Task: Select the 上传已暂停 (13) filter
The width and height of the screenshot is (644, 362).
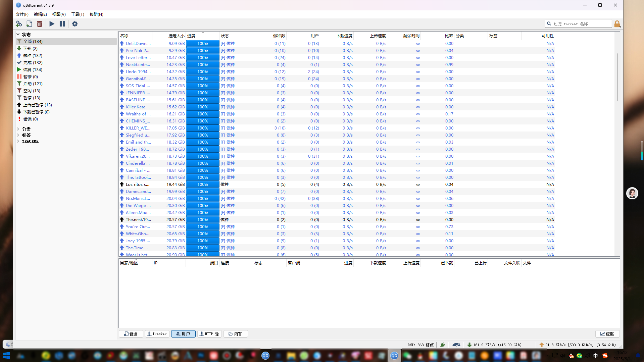Action: [66, 105]
